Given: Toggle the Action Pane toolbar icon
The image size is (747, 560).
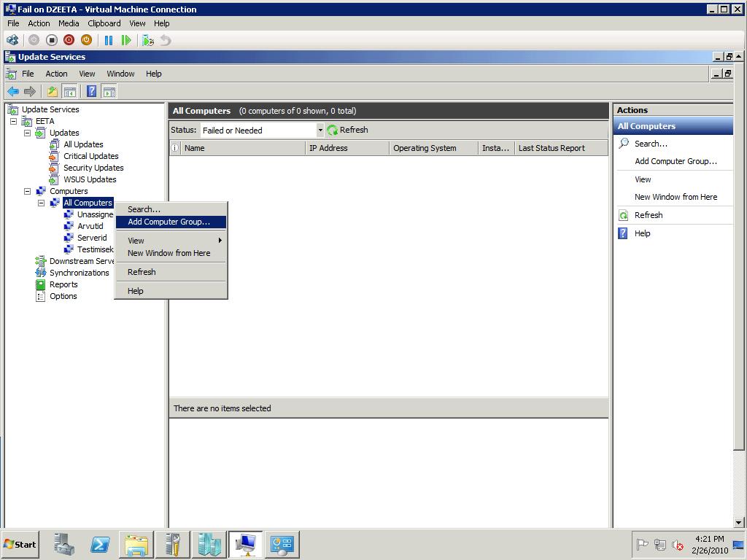Looking at the screenshot, I should (109, 91).
